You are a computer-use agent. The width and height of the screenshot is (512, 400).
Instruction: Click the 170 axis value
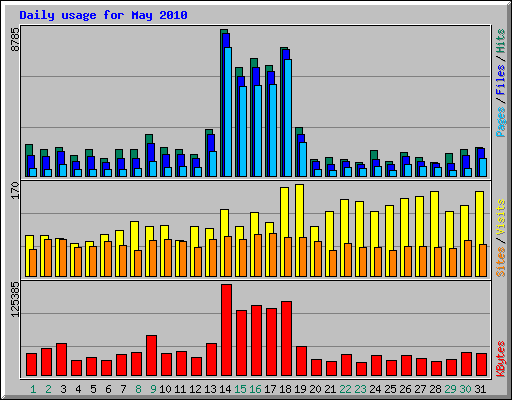[15, 191]
